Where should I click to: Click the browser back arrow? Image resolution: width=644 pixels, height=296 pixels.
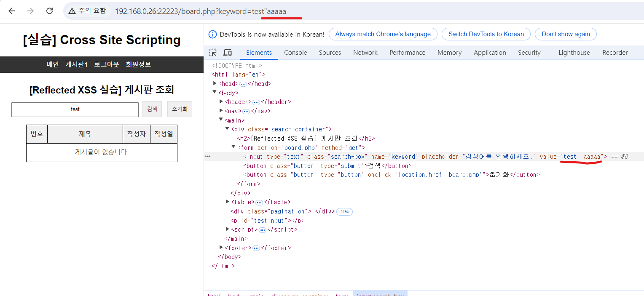(11, 11)
